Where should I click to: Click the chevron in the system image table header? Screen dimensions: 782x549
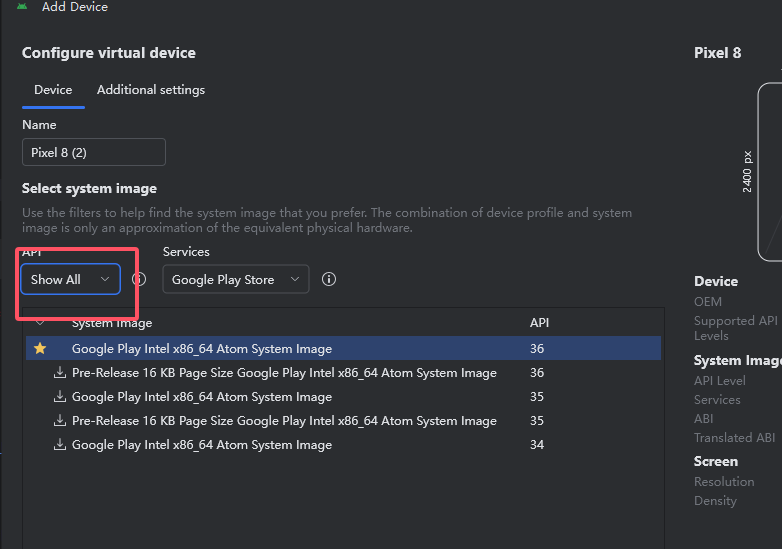40,323
